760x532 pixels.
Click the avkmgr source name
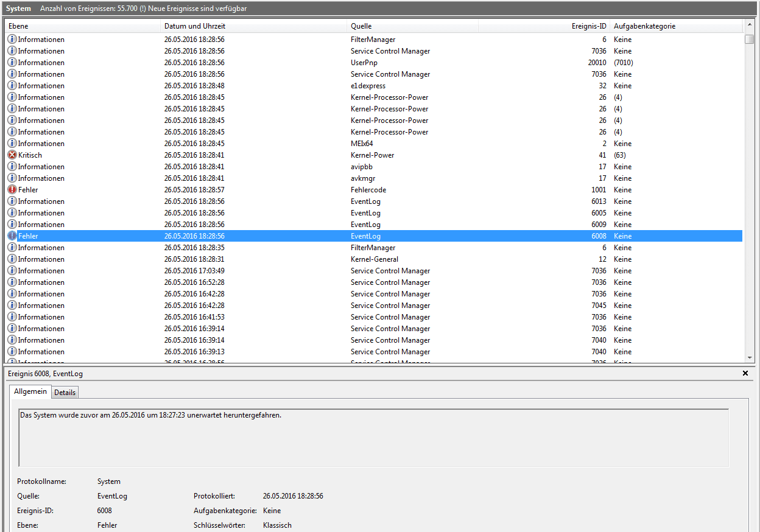point(363,178)
